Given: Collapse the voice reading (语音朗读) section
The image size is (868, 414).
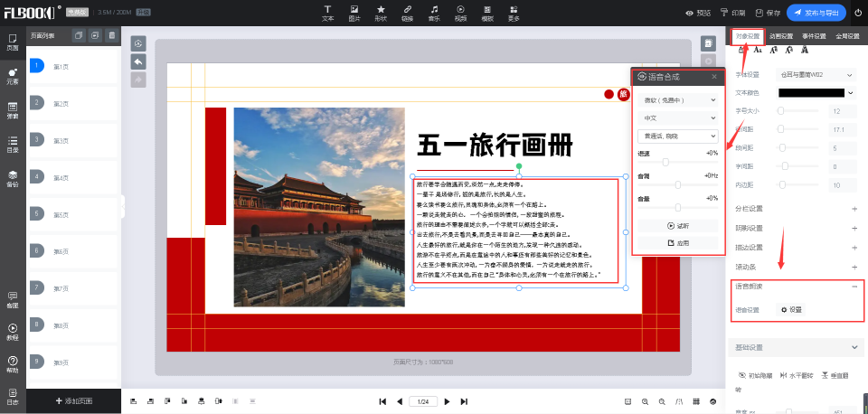Looking at the screenshot, I should (x=854, y=287).
